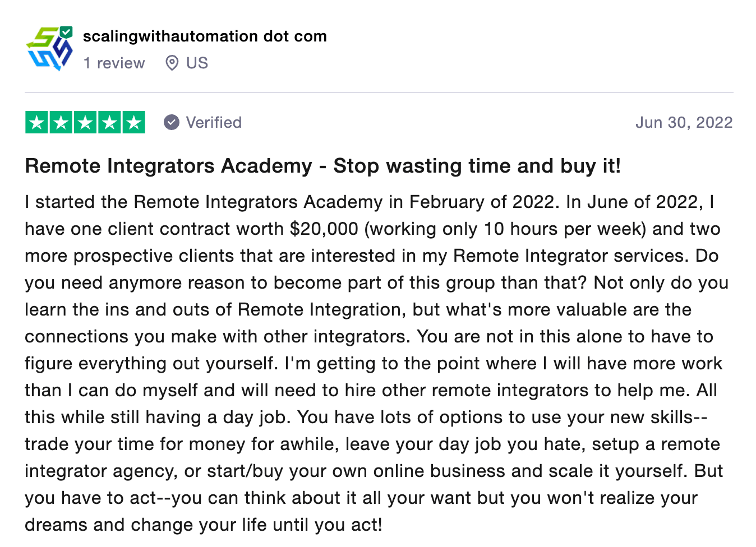The height and width of the screenshot is (547, 756).
Task: Click the gray Verified checkmark icon
Action: point(172,122)
